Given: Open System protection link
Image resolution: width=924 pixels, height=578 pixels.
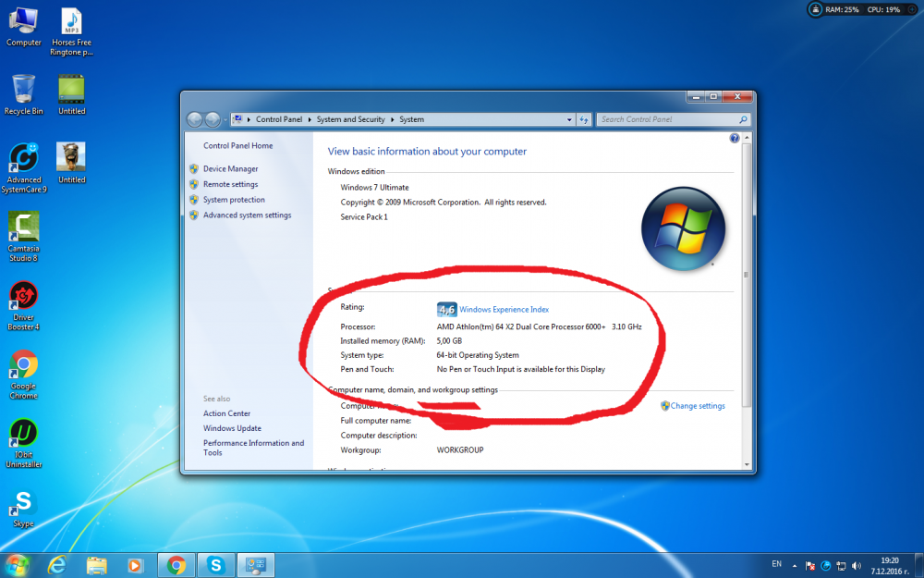Looking at the screenshot, I should pyautogui.click(x=234, y=200).
